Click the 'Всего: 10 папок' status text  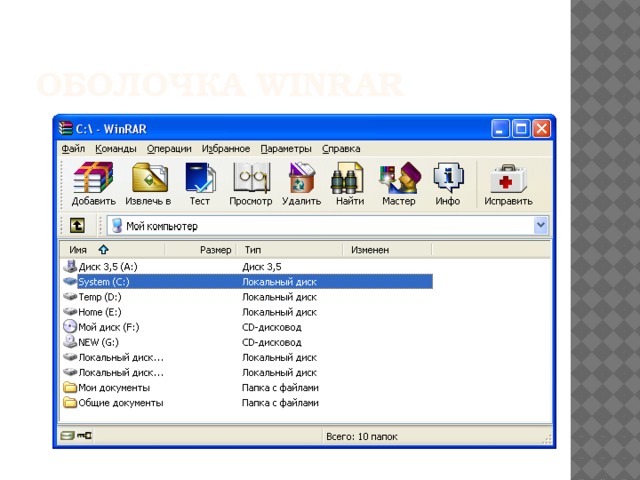point(362,436)
